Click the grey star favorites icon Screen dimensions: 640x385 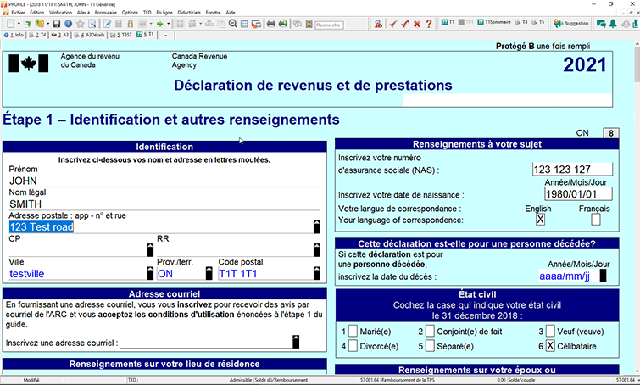pos(80,24)
